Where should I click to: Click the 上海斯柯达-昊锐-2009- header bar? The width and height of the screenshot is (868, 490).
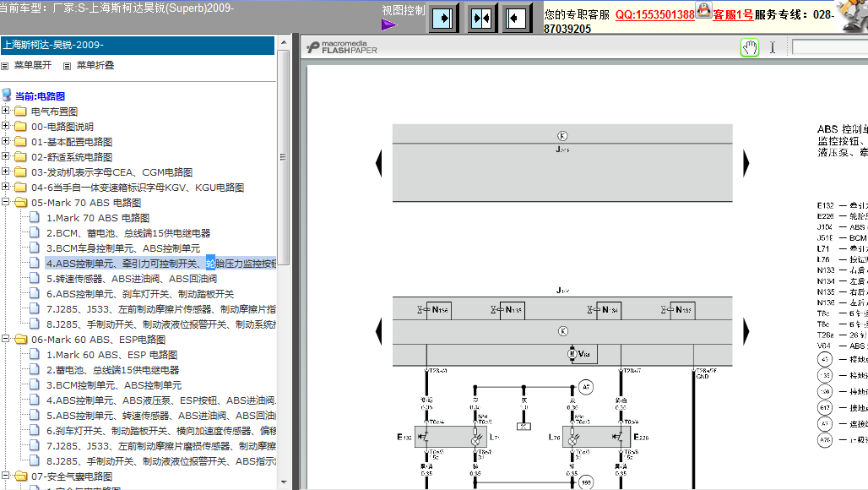[138, 46]
